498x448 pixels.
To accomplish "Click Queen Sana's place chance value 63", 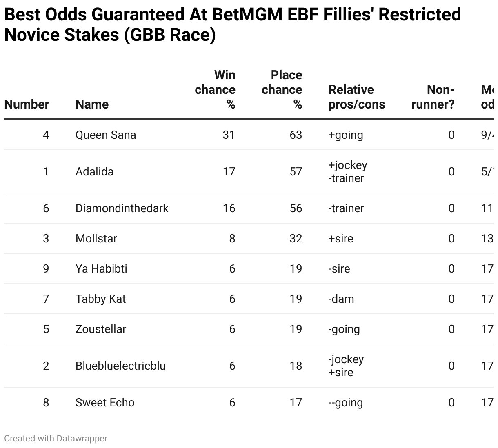I will [296, 135].
